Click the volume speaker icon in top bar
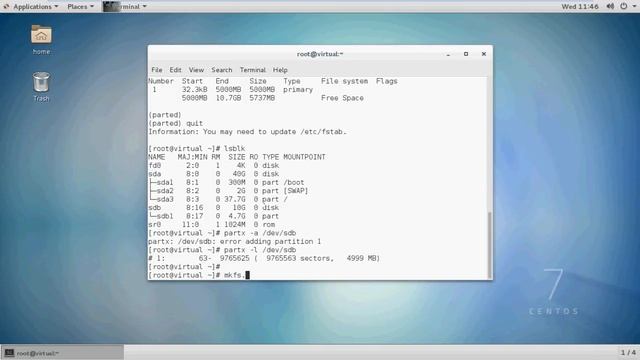The height and width of the screenshot is (360, 640). [610, 7]
